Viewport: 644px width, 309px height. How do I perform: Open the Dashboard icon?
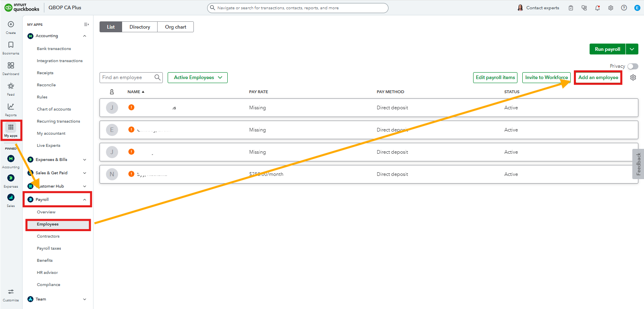coord(11,66)
